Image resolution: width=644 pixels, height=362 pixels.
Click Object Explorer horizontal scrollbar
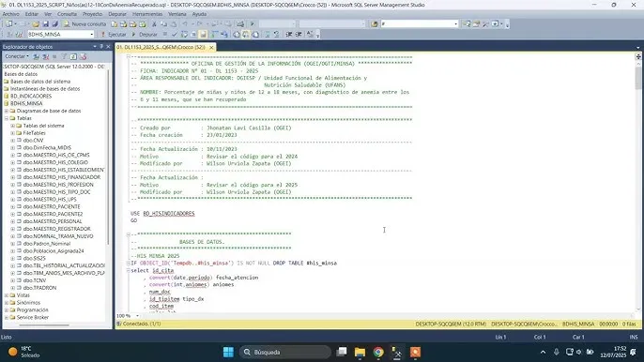point(44,325)
